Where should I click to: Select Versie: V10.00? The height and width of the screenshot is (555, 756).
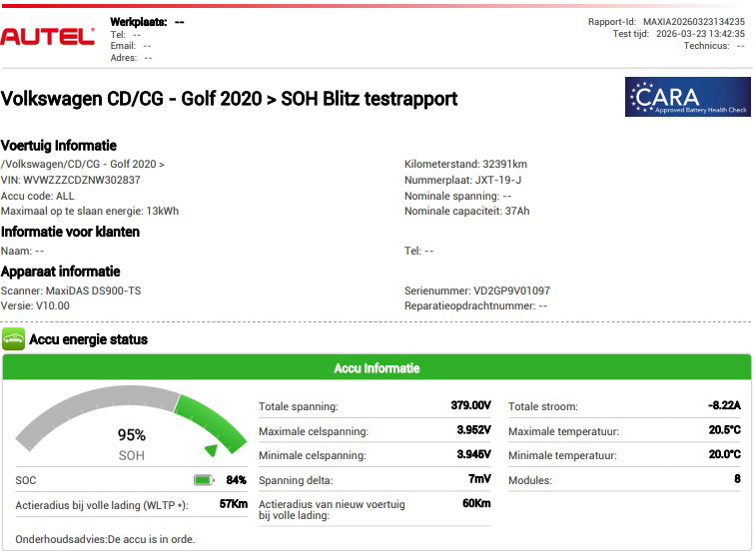(x=35, y=305)
